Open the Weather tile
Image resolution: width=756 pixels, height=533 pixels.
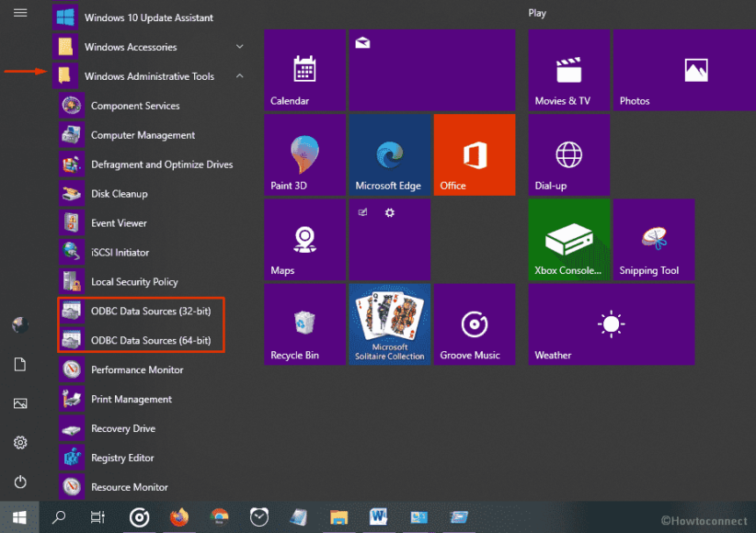tap(612, 324)
